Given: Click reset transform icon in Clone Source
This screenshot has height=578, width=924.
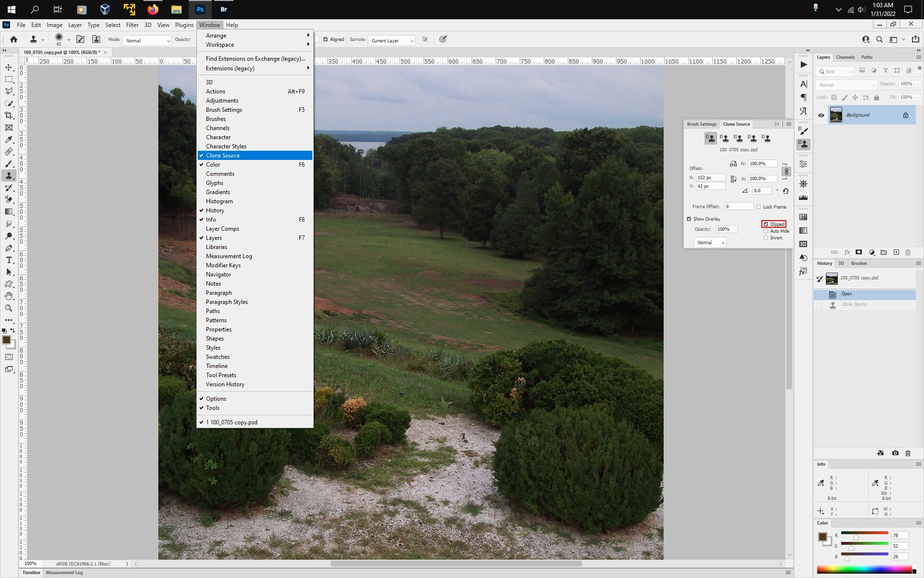Looking at the screenshot, I should pyautogui.click(x=785, y=191).
